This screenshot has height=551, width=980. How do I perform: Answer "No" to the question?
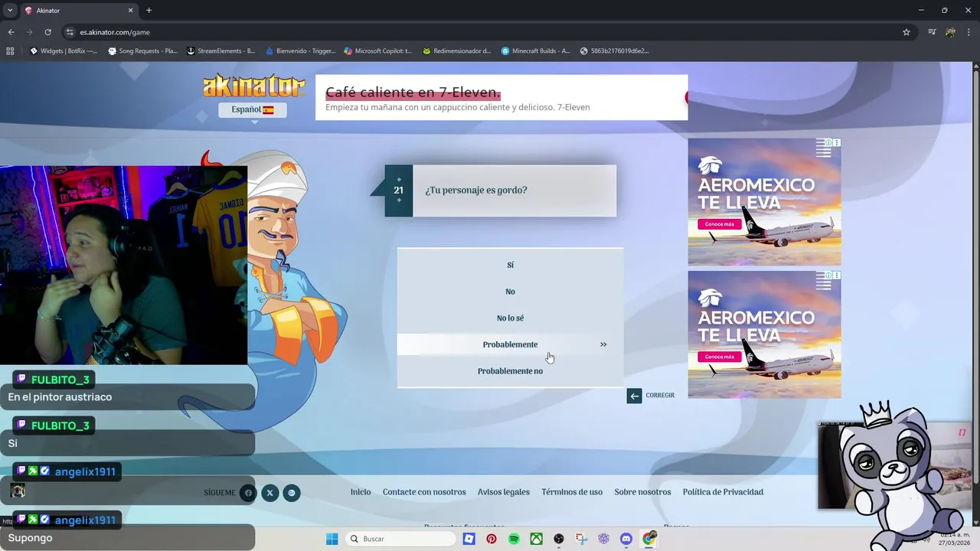(510, 292)
